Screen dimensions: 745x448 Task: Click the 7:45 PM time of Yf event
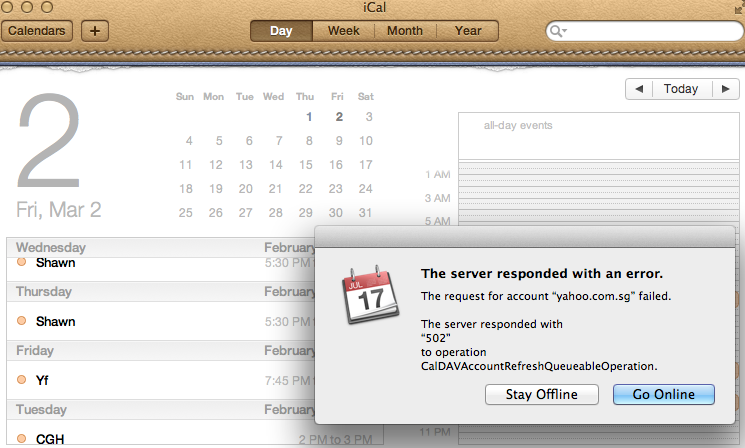(287, 381)
